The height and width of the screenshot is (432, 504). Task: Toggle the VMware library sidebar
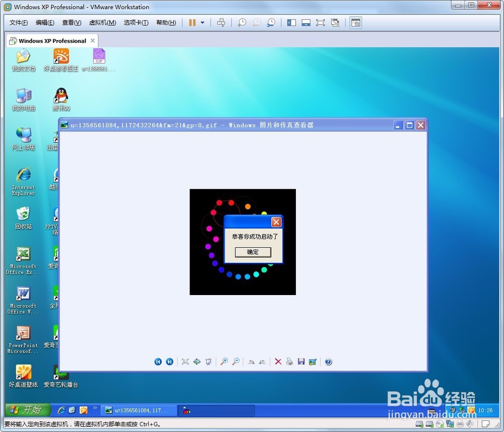point(291,23)
